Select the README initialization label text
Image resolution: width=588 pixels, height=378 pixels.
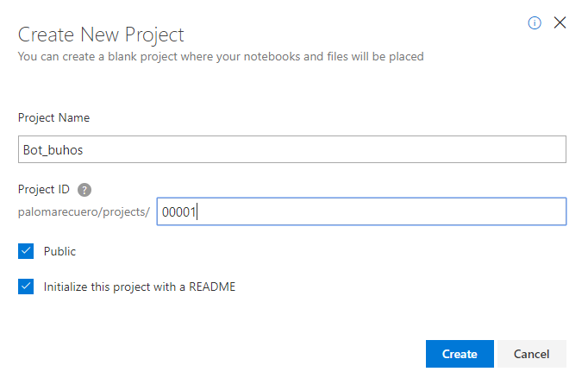click(140, 287)
